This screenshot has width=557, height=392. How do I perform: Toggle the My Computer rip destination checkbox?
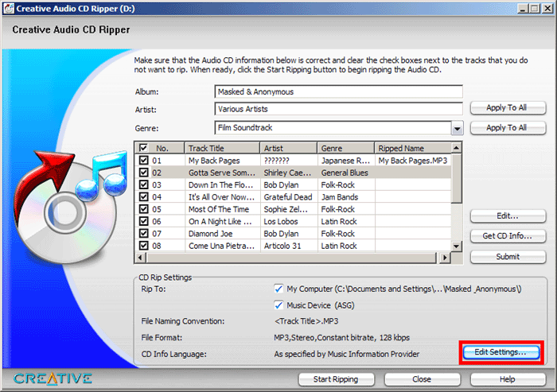tap(278, 289)
